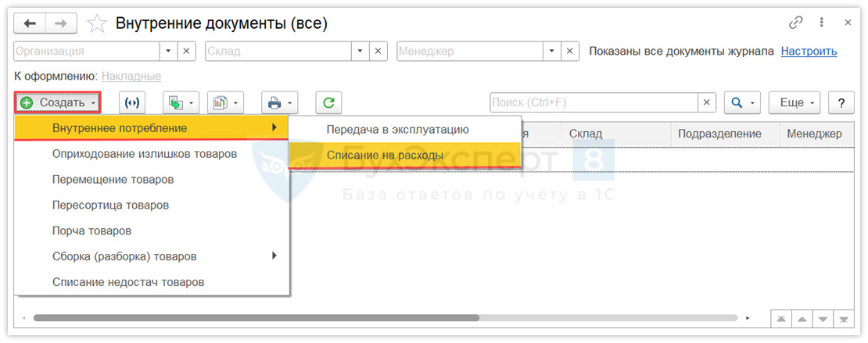Screen dimensions: 868x343
Task: Open the three-dot window menu
Action: 823,23
